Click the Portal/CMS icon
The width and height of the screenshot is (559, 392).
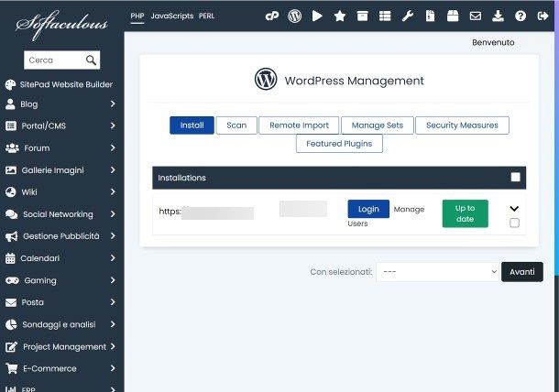pyautogui.click(x=11, y=125)
